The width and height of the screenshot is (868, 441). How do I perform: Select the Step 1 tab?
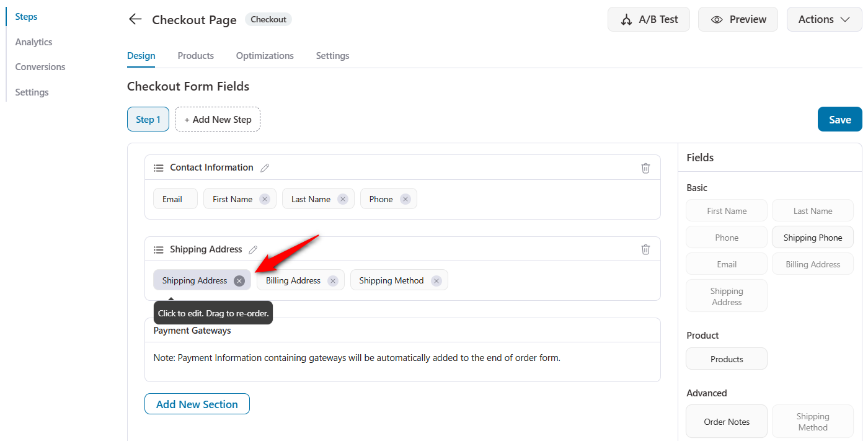[x=148, y=119]
